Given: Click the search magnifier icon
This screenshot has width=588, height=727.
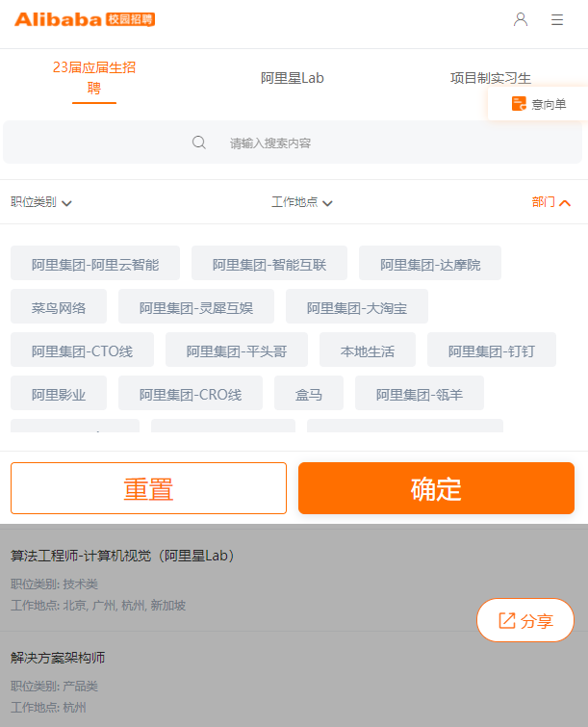Looking at the screenshot, I should point(199,143).
